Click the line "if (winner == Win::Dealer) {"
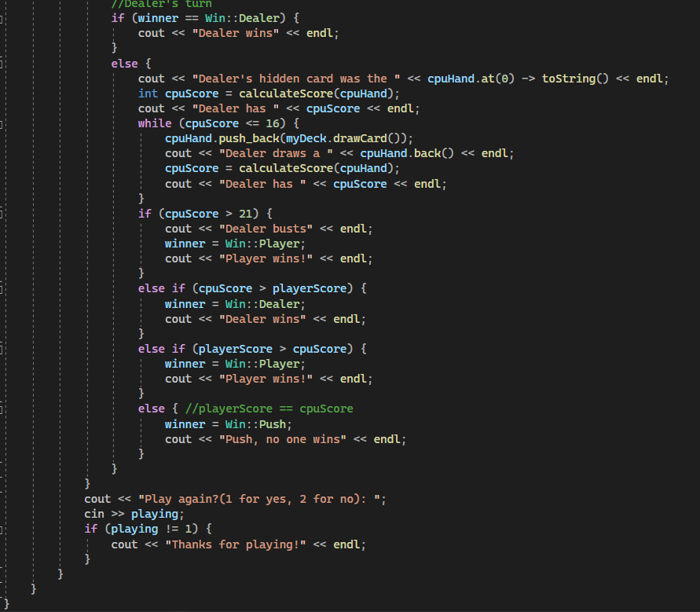 click(x=205, y=18)
